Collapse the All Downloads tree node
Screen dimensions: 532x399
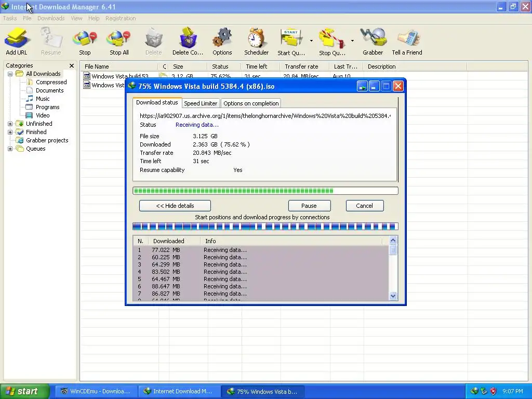[x=10, y=74]
